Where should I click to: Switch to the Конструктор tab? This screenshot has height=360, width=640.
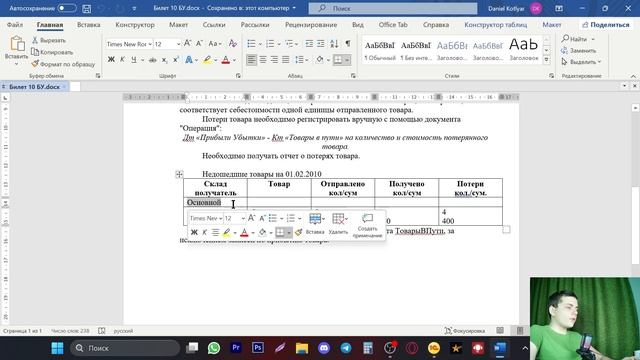[135, 25]
